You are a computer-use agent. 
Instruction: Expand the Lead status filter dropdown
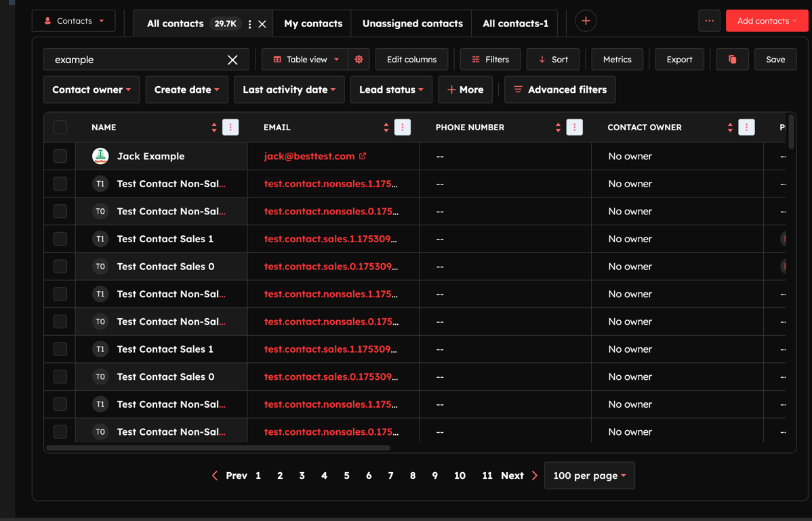pos(391,90)
